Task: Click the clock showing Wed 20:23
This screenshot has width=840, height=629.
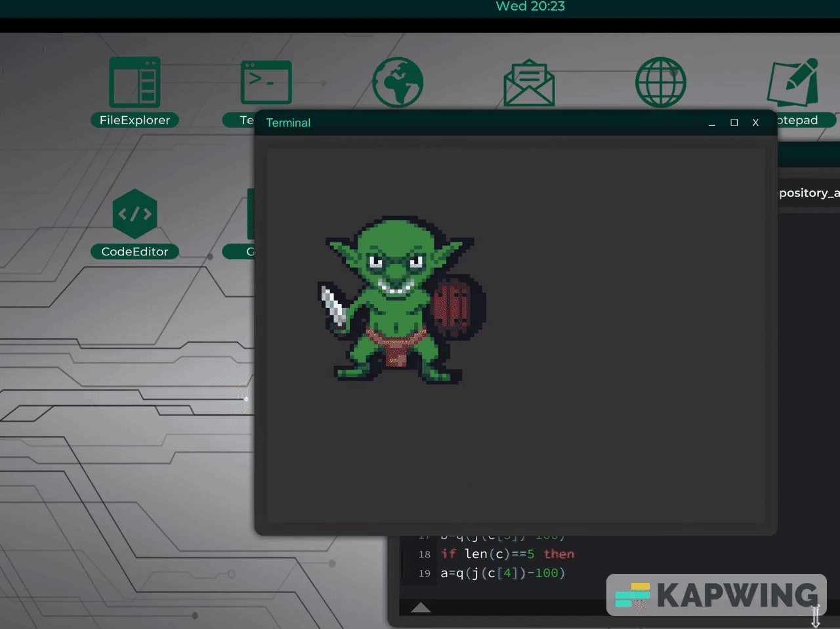Action: point(530,7)
